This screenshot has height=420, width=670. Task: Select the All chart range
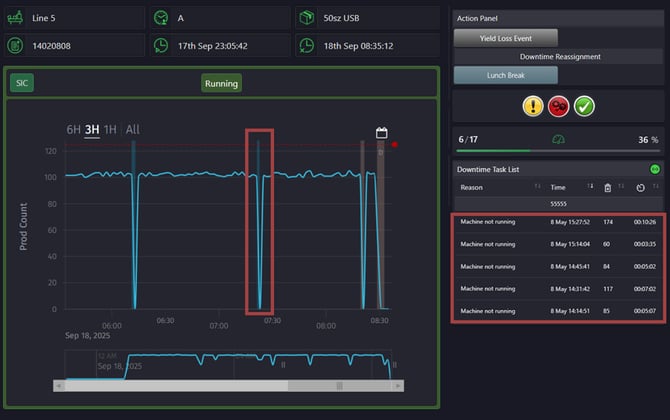pyautogui.click(x=132, y=129)
